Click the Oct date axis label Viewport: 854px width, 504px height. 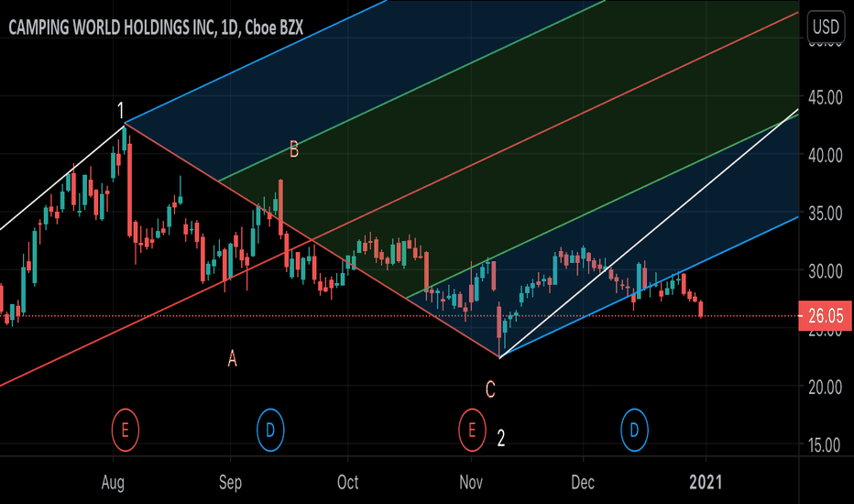coord(348,482)
